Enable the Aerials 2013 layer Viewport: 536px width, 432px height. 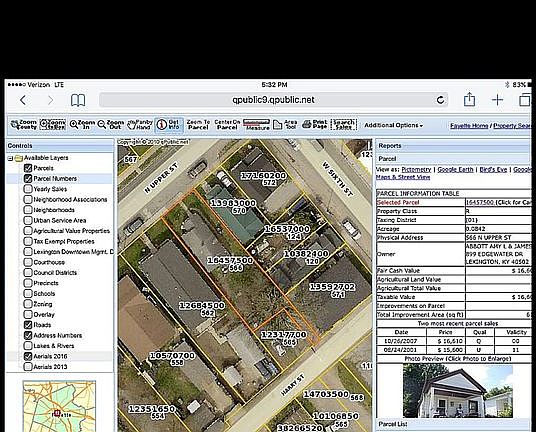click(28, 367)
